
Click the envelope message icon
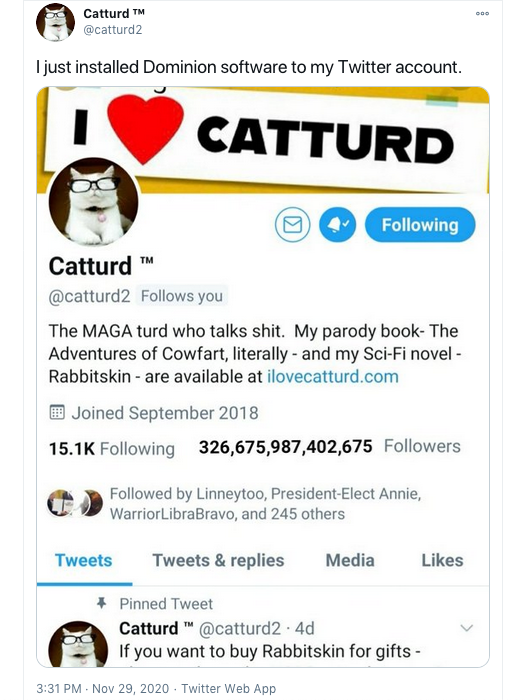(x=292, y=225)
